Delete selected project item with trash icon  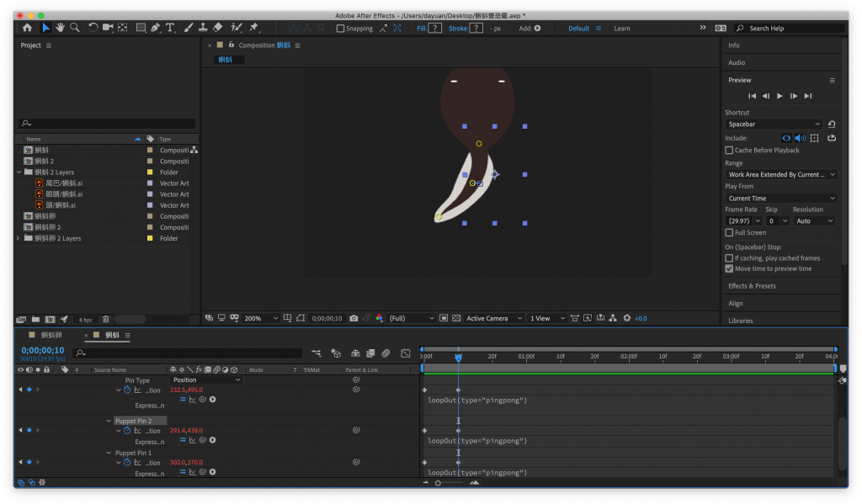105,320
